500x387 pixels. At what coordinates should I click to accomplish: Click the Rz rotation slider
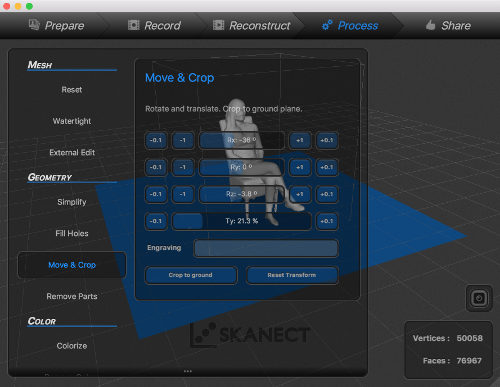point(242,194)
